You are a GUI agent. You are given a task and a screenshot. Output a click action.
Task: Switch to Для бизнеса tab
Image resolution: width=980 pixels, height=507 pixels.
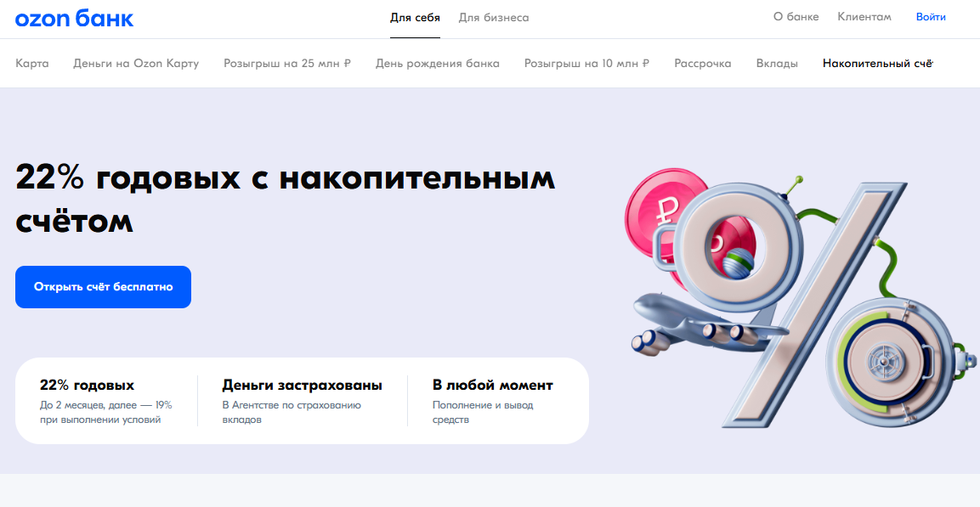pyautogui.click(x=494, y=18)
